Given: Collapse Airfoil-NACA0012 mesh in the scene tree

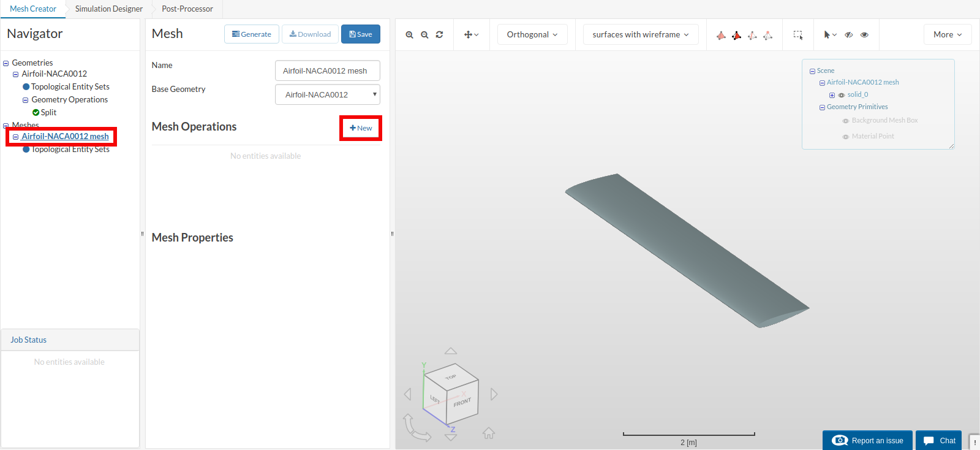Looking at the screenshot, I should pyautogui.click(x=822, y=83).
